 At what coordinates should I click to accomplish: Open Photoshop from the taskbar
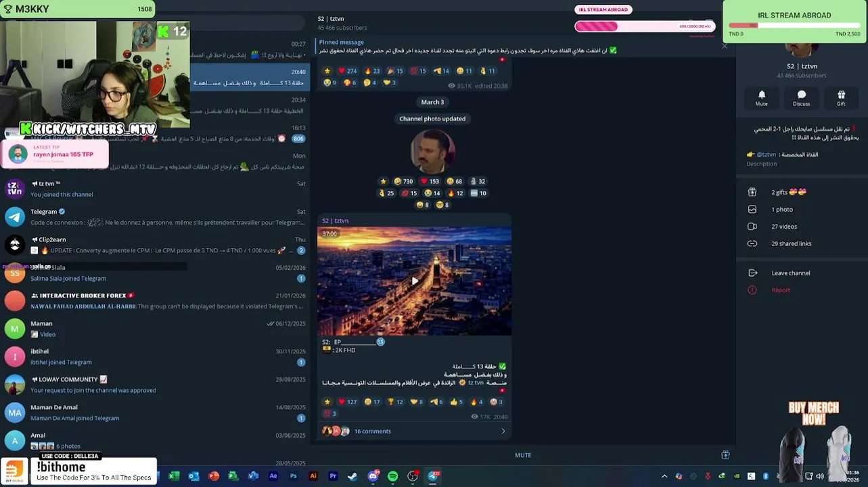pos(293,476)
